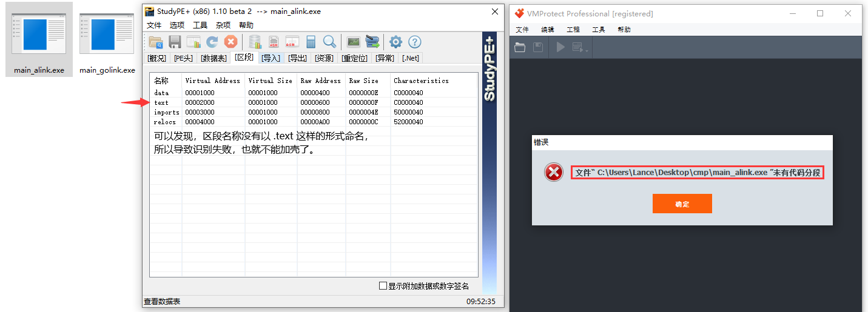Image resolution: width=868 pixels, height=312 pixels.
Task: Select the relocs section row
Action: (x=314, y=122)
